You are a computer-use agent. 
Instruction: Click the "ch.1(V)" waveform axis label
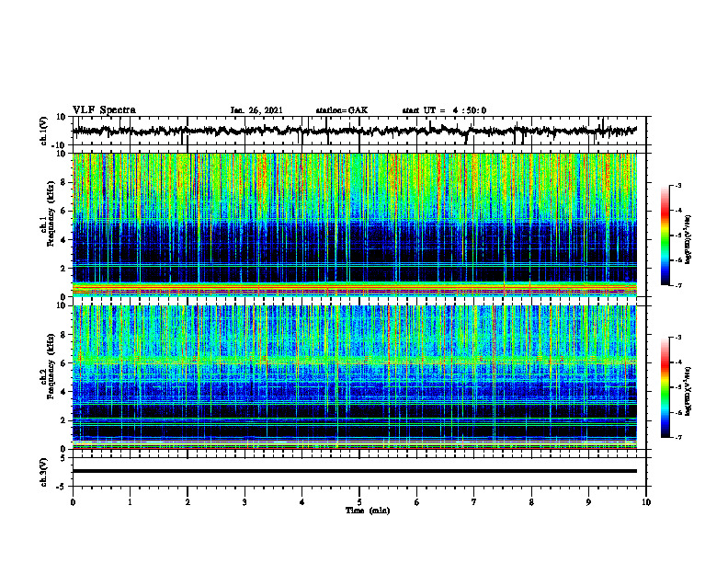[x=44, y=131]
